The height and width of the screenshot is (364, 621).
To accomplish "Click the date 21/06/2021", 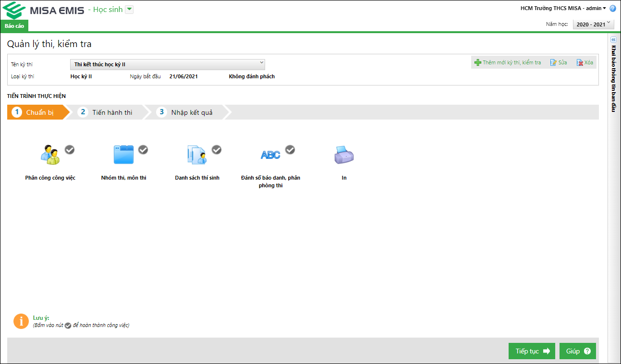I will [x=183, y=76].
